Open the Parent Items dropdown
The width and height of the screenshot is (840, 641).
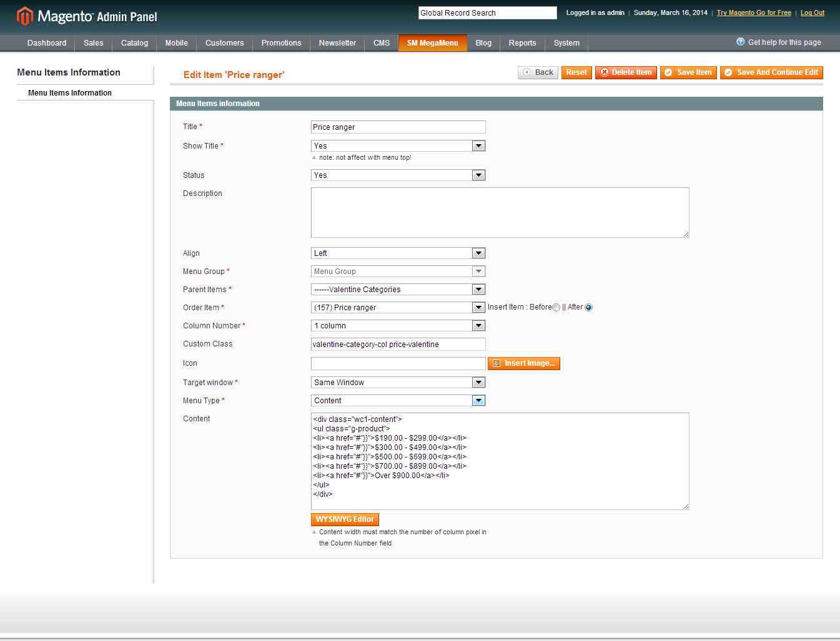398,290
